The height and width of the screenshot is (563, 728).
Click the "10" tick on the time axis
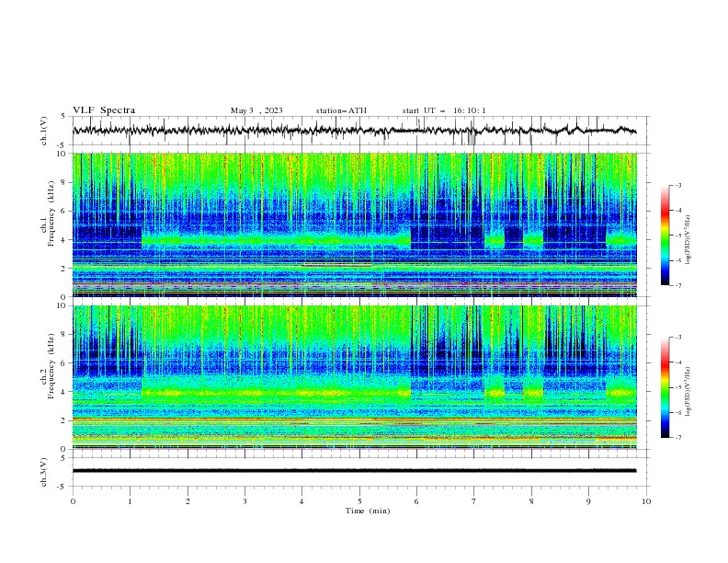646,501
